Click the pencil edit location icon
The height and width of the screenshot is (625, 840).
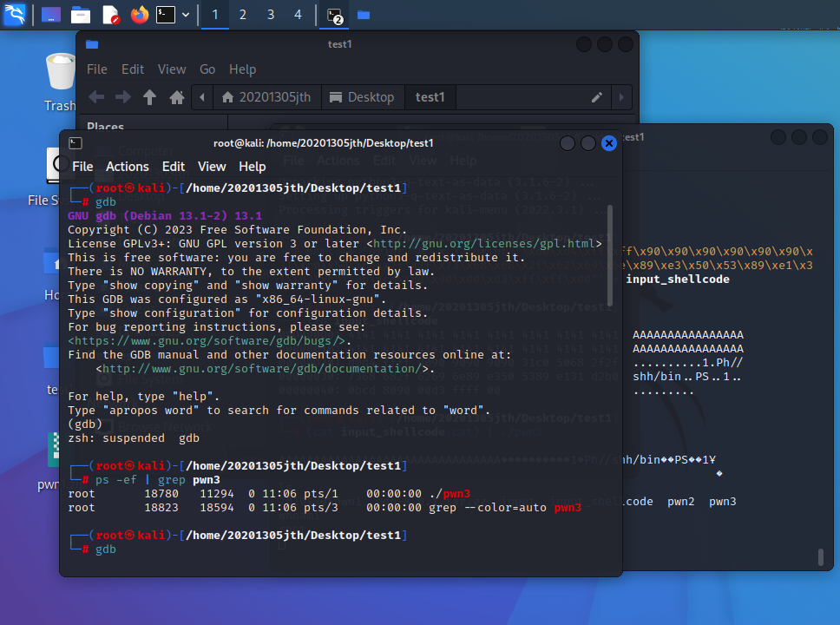pyautogui.click(x=597, y=97)
